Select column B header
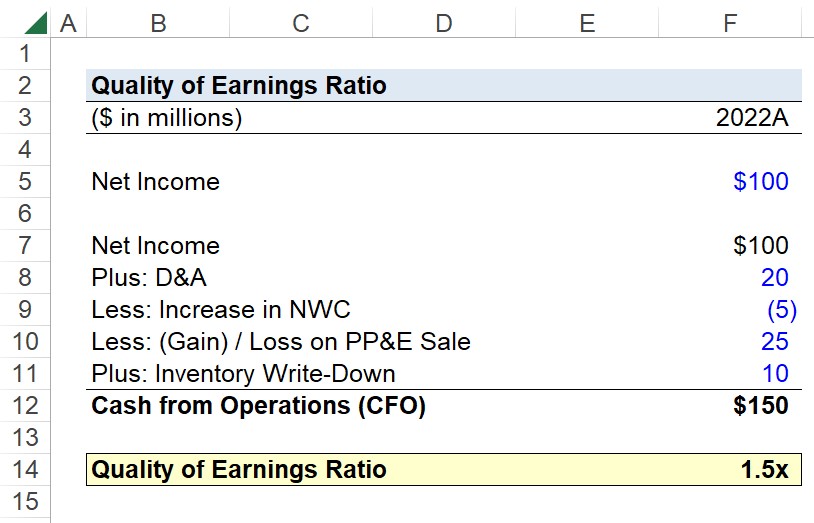The image size is (814, 523). pos(158,23)
